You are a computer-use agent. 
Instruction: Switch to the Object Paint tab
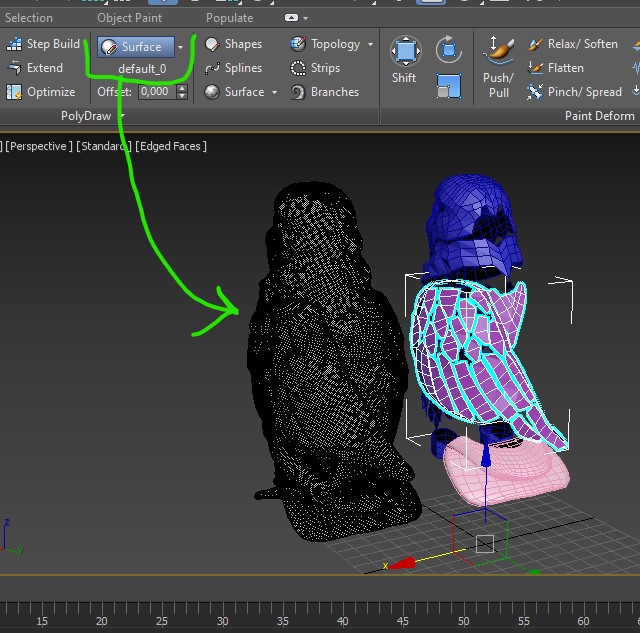[129, 18]
